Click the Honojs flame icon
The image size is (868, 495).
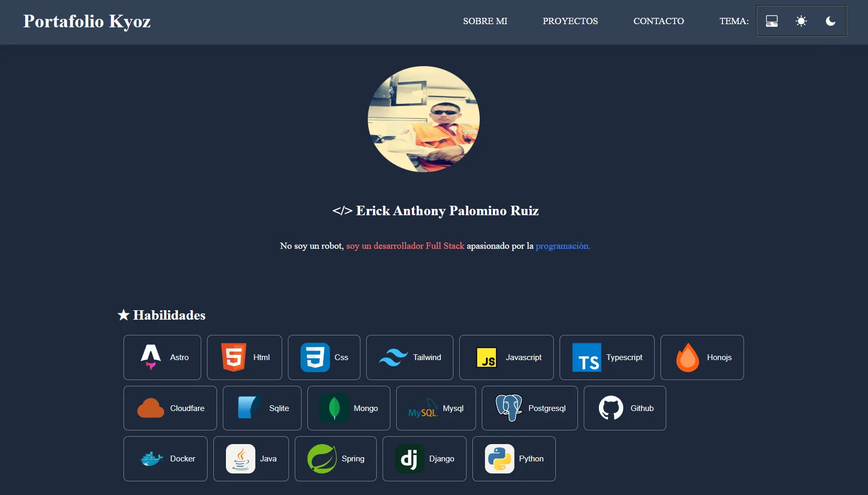click(x=687, y=357)
